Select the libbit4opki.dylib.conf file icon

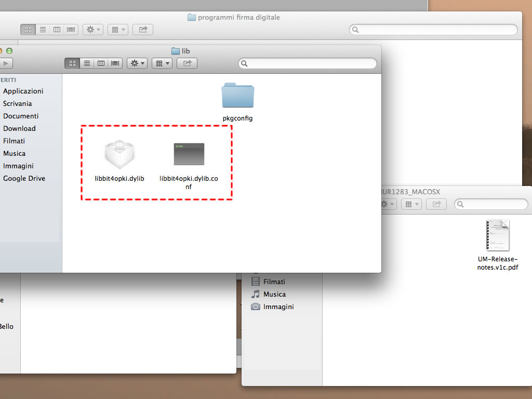(x=189, y=154)
